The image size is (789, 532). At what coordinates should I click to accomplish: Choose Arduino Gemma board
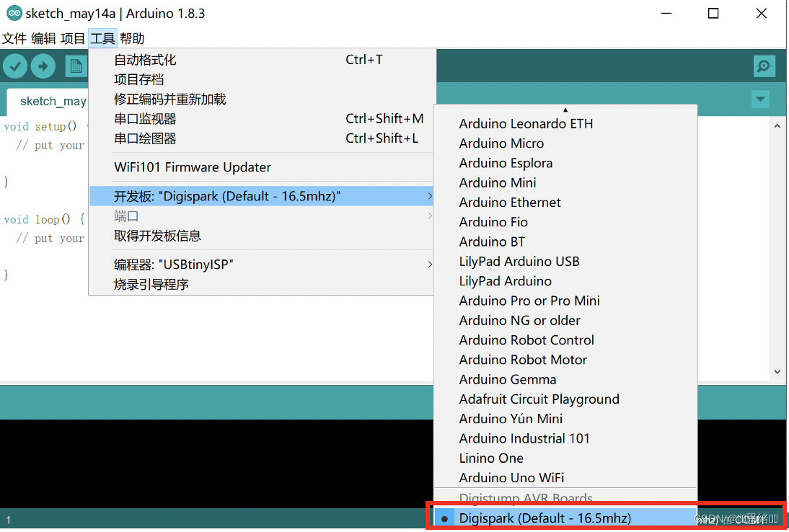(x=565, y=379)
